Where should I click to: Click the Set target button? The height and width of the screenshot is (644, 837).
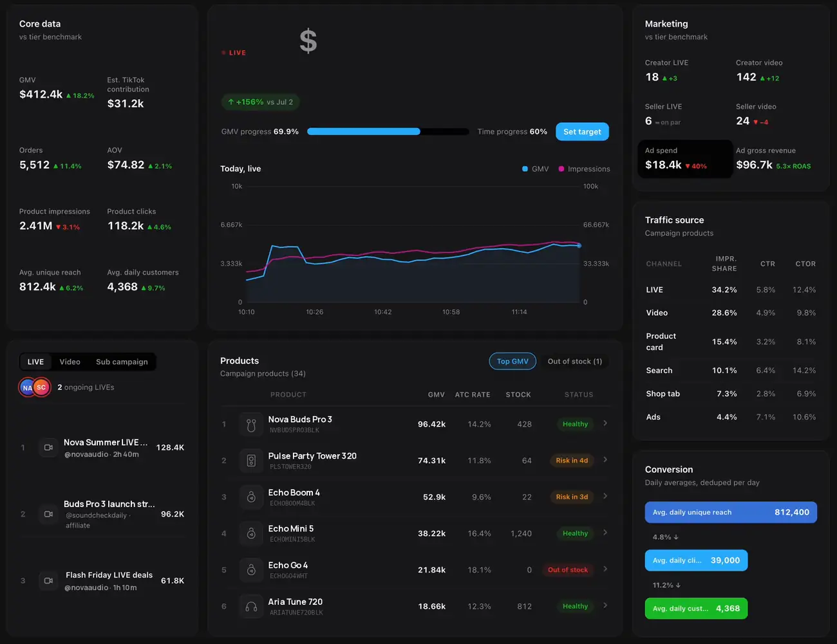click(582, 132)
